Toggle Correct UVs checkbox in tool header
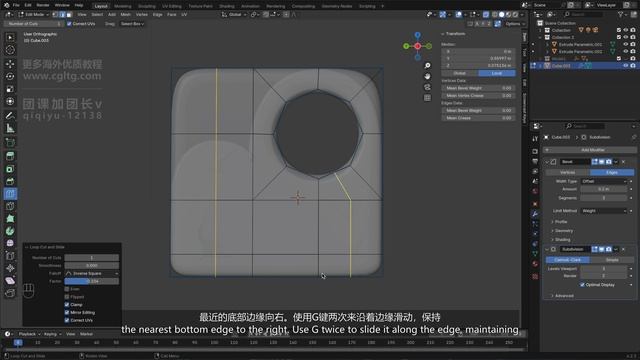 [x=69, y=24]
